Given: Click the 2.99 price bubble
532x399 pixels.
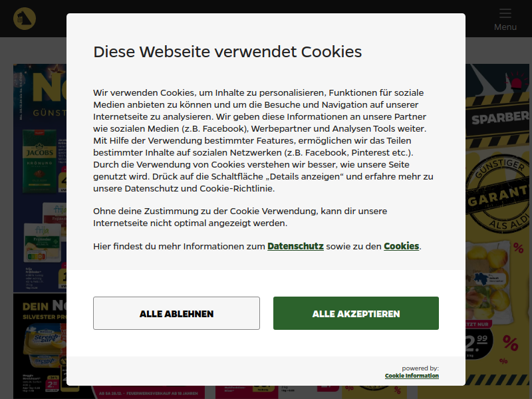Looking at the screenshot, I should [478, 343].
